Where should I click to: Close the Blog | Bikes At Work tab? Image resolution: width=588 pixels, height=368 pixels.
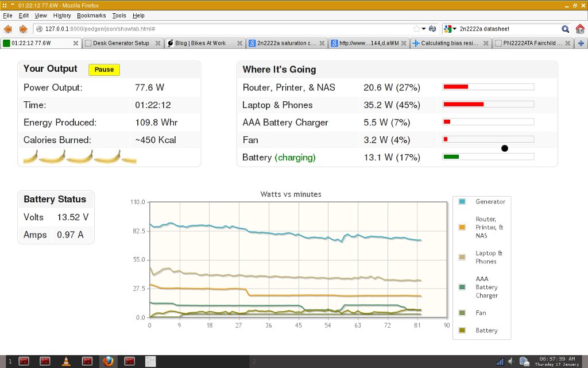click(239, 43)
